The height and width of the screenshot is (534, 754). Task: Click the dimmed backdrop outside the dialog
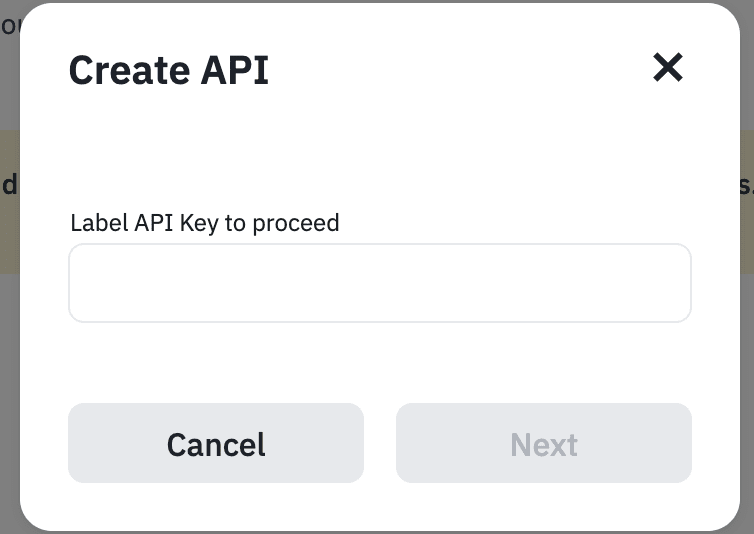coord(8,400)
